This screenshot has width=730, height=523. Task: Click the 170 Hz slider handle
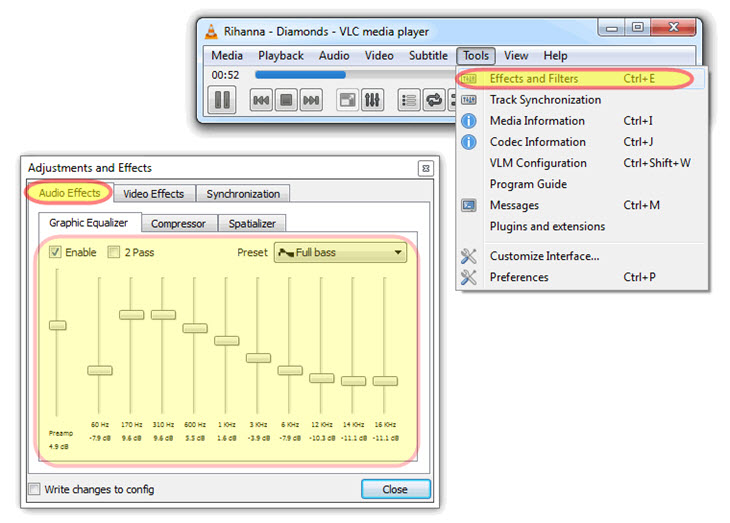(x=131, y=315)
